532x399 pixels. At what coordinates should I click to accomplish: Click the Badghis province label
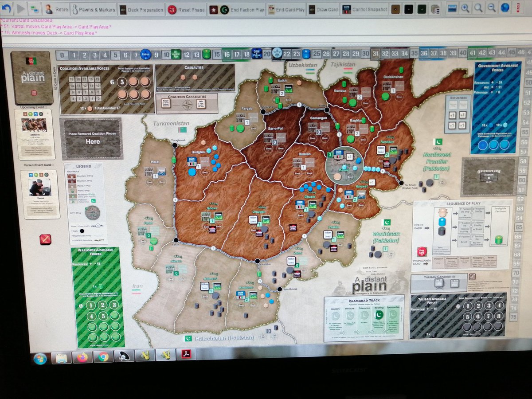198,152
